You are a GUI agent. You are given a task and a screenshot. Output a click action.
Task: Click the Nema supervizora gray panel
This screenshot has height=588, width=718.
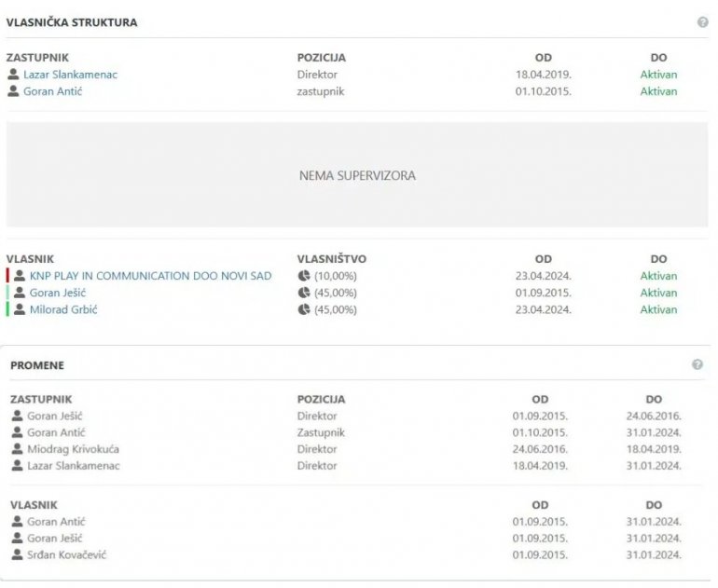pyautogui.click(x=357, y=174)
